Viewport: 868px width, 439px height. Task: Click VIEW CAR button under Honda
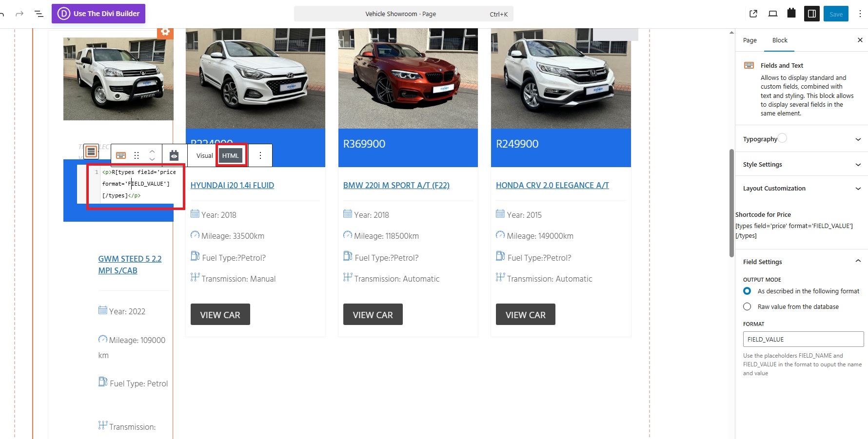[526, 314]
